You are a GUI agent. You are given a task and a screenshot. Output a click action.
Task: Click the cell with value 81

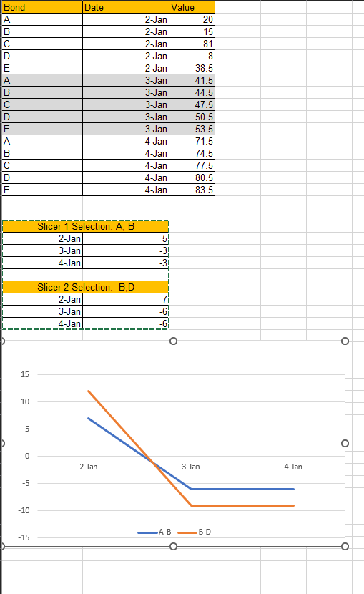(x=192, y=44)
